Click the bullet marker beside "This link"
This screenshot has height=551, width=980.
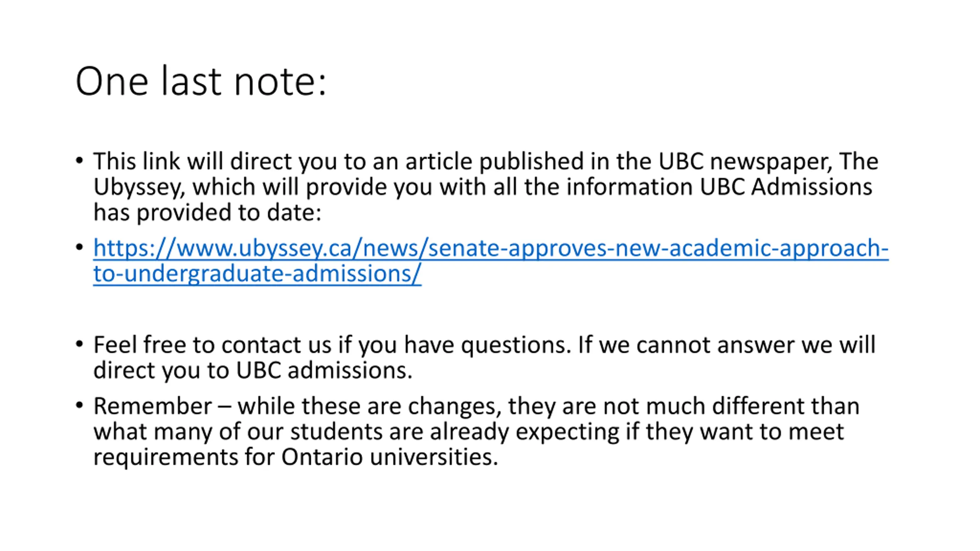point(79,160)
